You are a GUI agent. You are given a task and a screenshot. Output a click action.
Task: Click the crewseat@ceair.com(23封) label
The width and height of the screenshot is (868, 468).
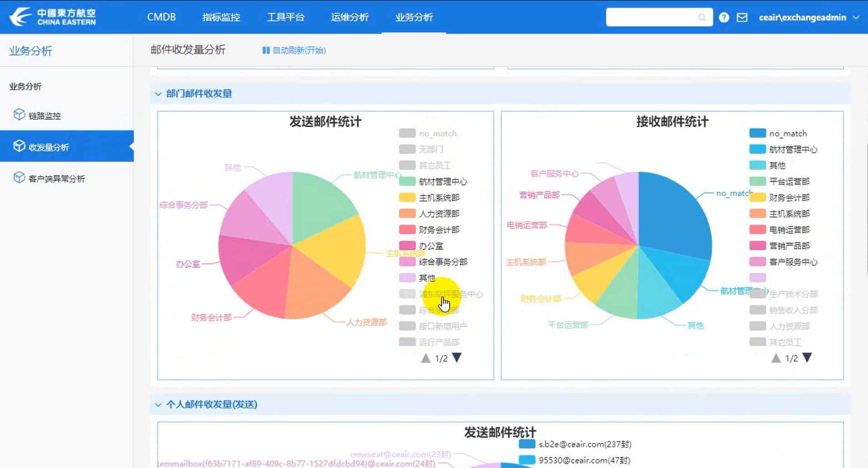(400, 454)
